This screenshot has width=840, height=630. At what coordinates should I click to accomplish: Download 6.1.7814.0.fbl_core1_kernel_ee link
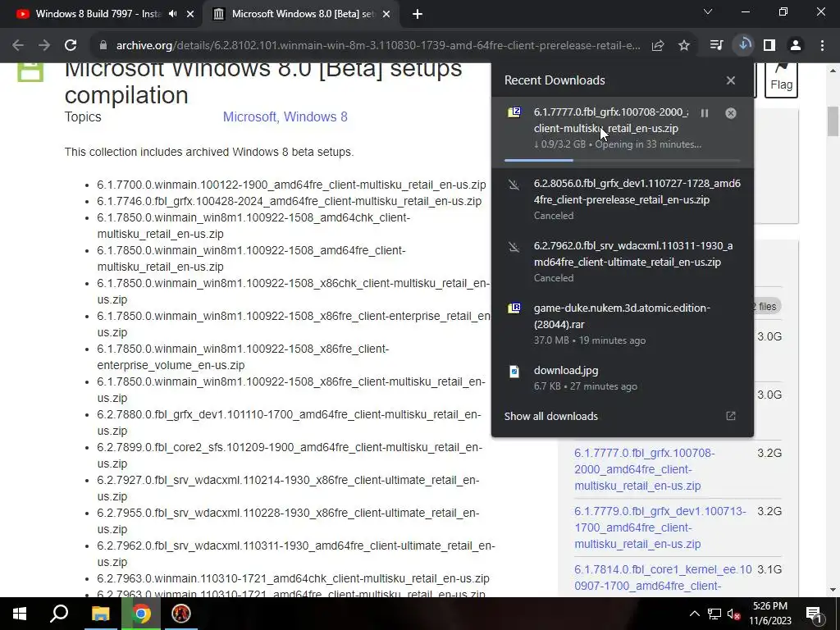click(663, 577)
